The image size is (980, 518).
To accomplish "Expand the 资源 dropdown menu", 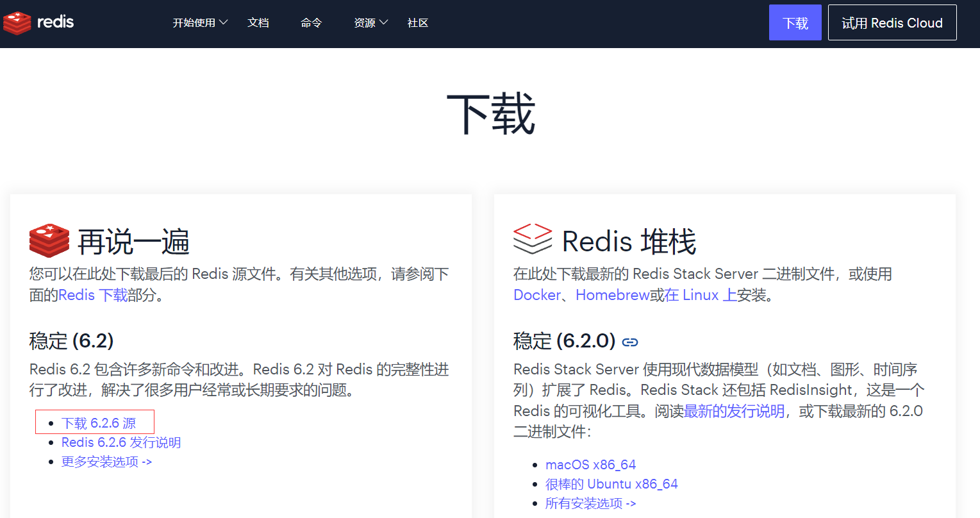I will tap(370, 23).
